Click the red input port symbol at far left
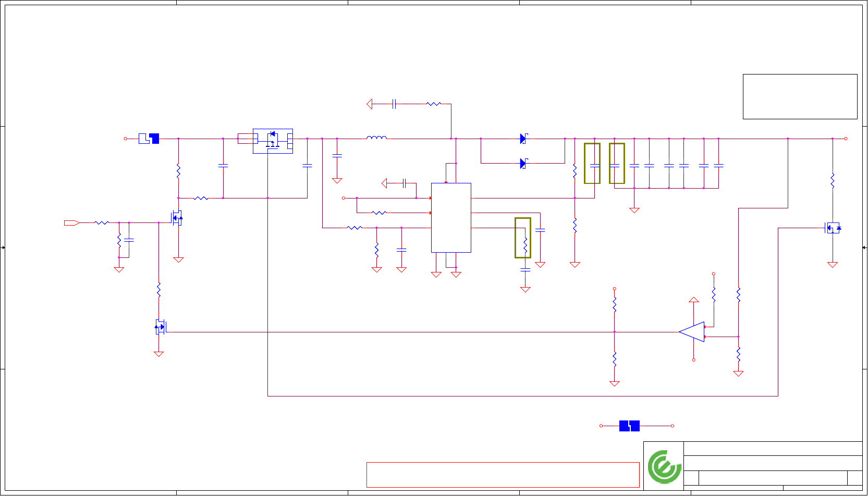Screen dimensions: 868x496 click(x=71, y=223)
